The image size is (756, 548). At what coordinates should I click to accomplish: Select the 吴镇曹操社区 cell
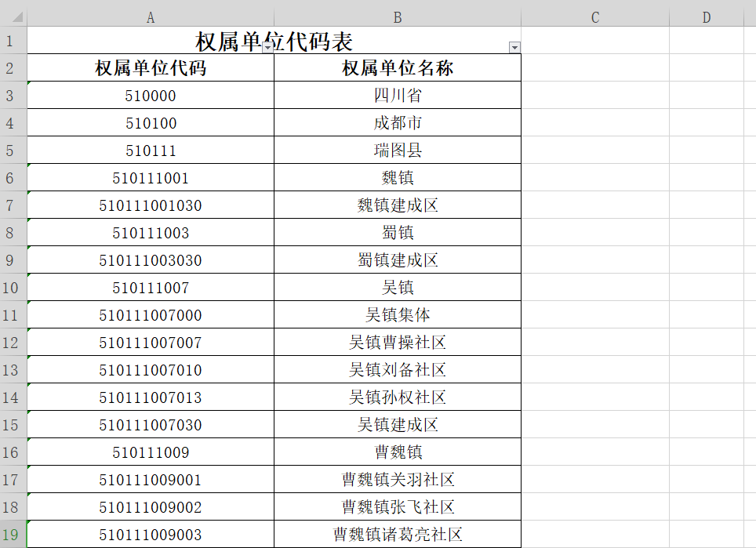coord(398,343)
